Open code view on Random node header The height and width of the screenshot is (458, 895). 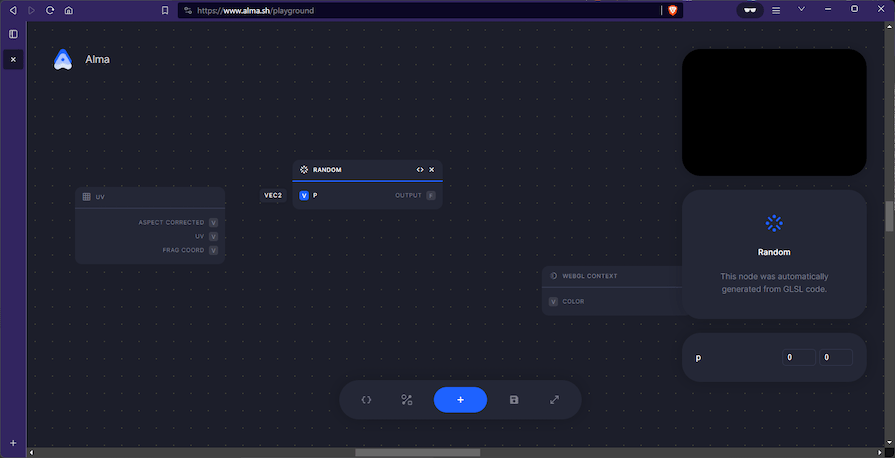pyautogui.click(x=420, y=170)
